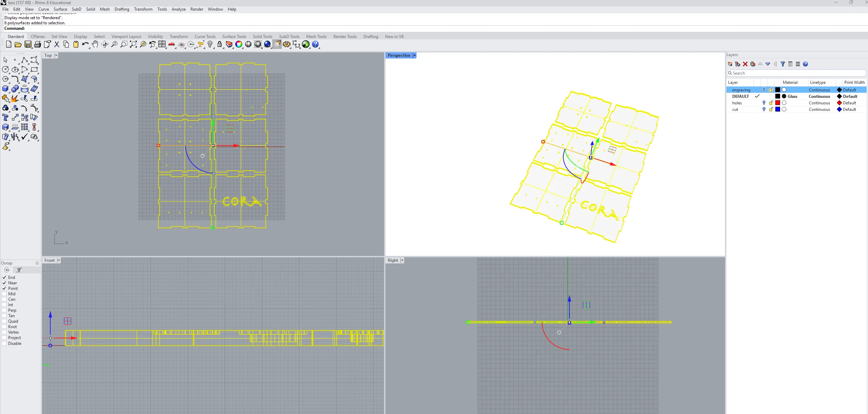Save the model with the floppy icon
The height and width of the screenshot is (414, 868).
click(x=28, y=44)
